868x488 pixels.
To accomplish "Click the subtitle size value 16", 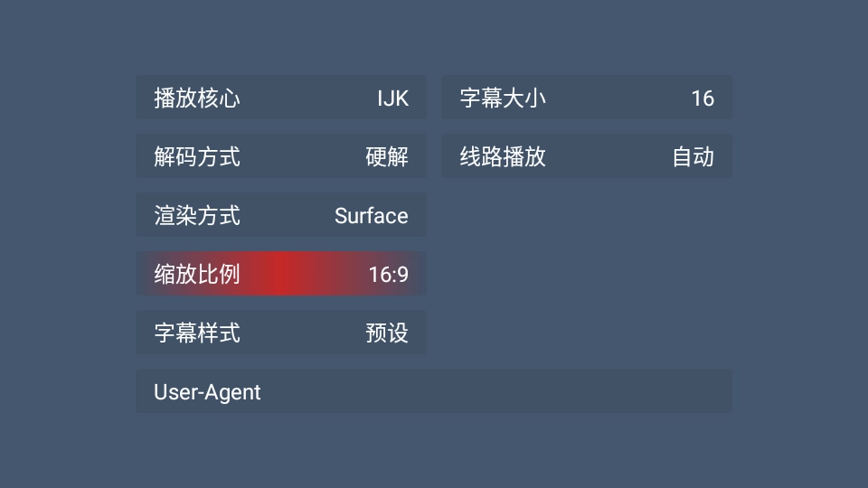I will (x=702, y=98).
